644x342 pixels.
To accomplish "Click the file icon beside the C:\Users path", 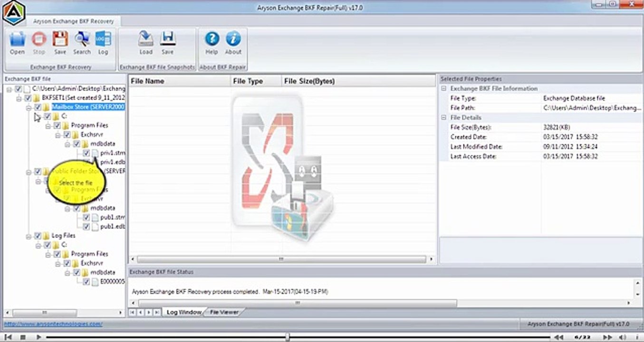I will pyautogui.click(x=28, y=89).
